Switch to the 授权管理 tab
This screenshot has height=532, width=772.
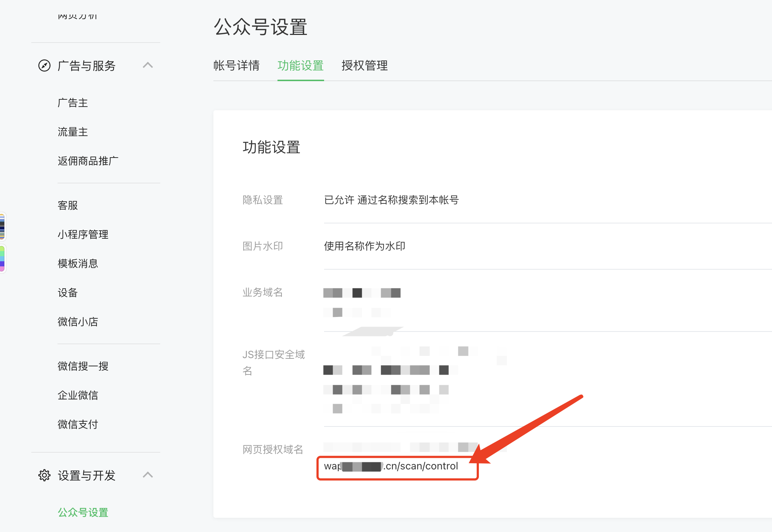[364, 66]
